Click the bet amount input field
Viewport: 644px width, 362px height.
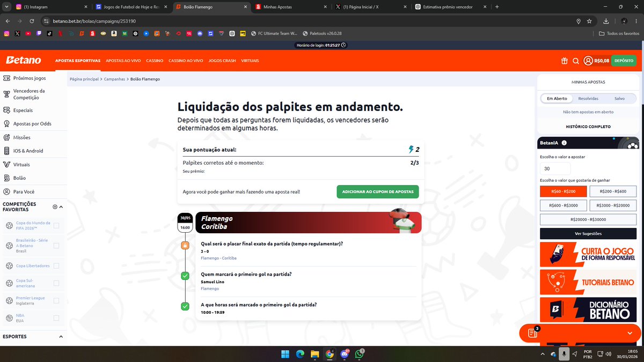pos(555,168)
